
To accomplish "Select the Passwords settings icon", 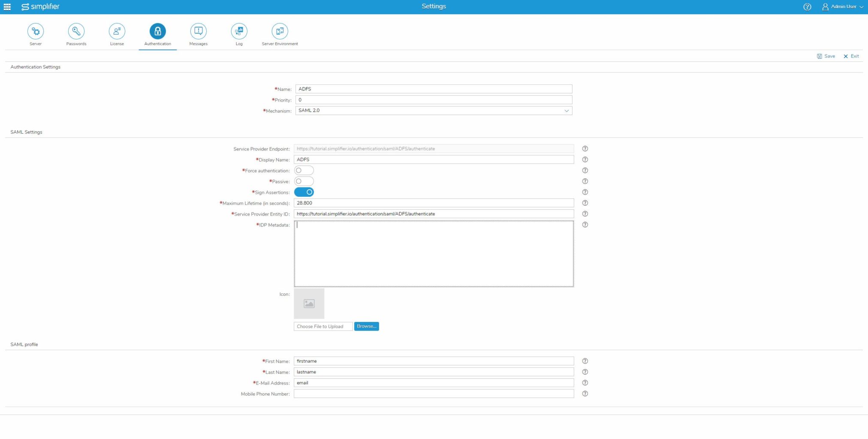I will 76,31.
